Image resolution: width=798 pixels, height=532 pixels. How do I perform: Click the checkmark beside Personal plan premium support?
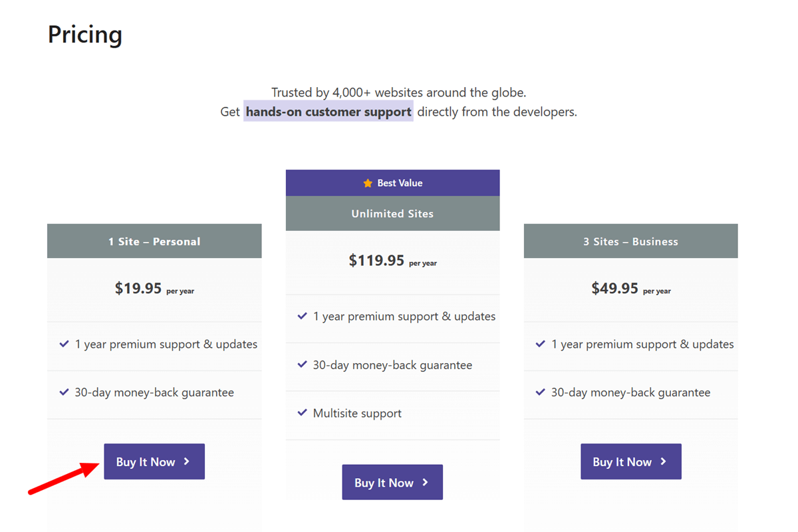click(64, 344)
